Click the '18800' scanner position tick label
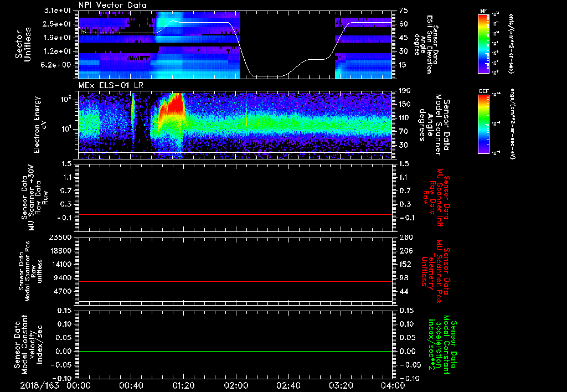The image size is (567, 392). (61, 251)
